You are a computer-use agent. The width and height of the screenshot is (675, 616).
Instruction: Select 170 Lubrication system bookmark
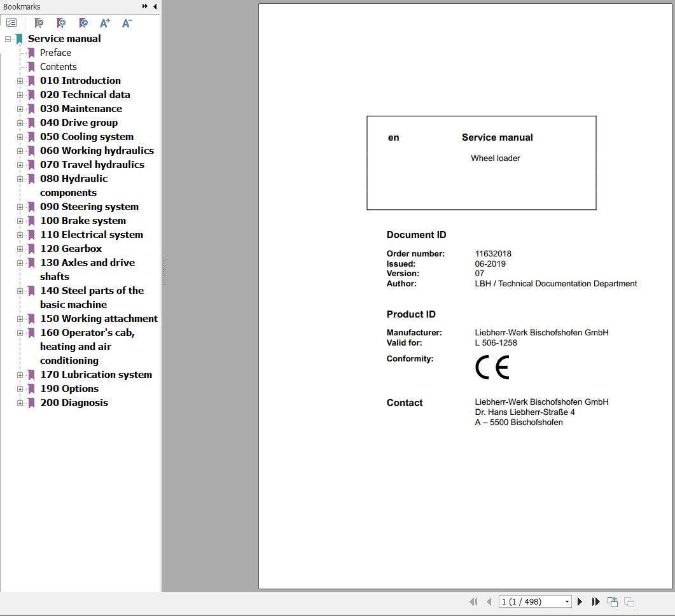point(95,375)
